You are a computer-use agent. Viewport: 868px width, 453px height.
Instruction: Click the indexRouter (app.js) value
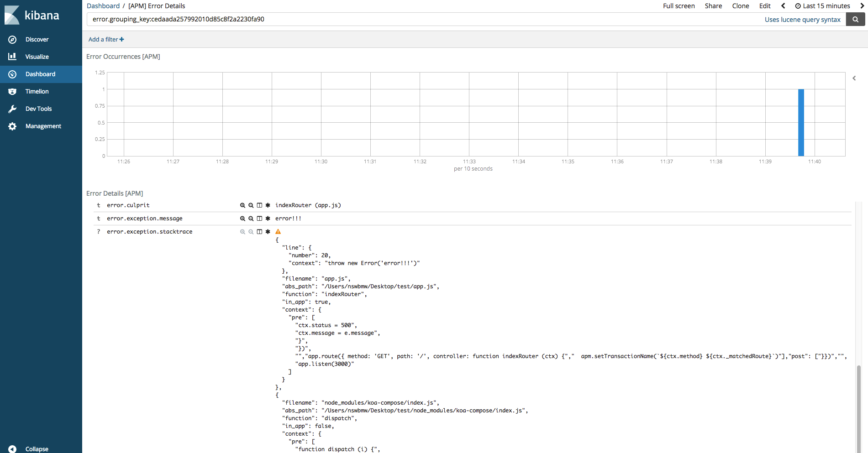[x=308, y=205]
